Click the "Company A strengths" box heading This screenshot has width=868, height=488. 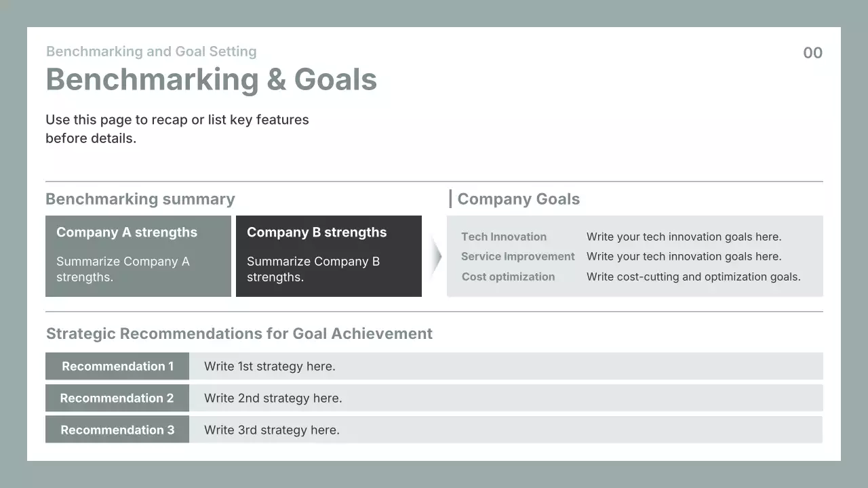click(127, 232)
